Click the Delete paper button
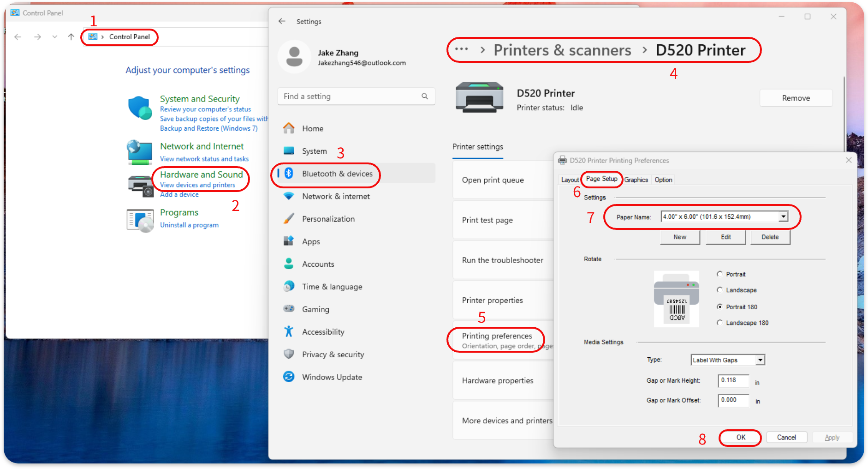Viewport: 868px width, 469px height. pos(770,237)
